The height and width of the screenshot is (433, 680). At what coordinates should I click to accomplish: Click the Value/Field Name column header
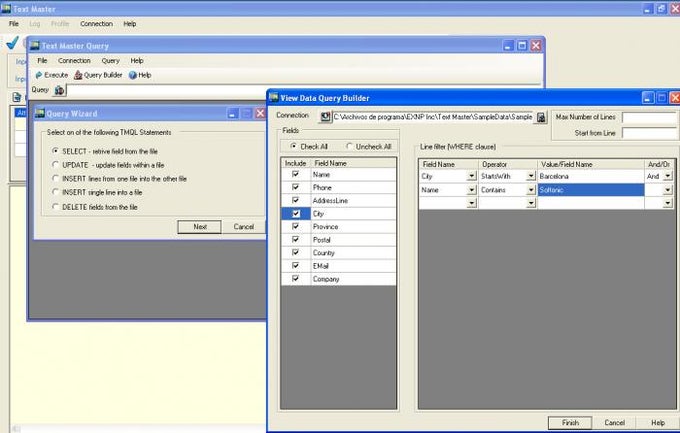591,164
